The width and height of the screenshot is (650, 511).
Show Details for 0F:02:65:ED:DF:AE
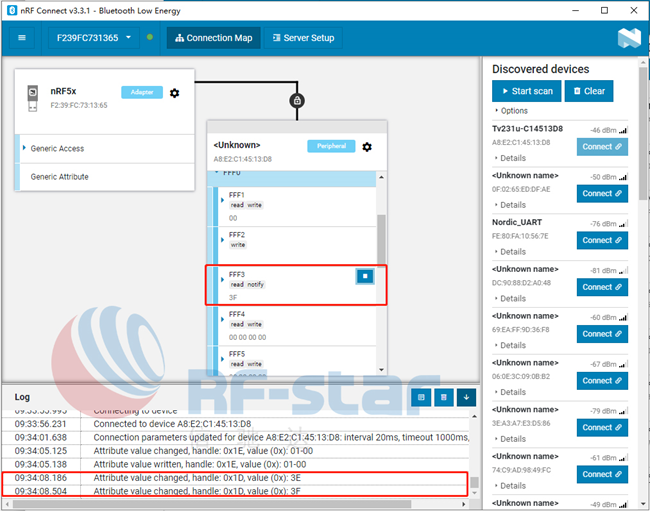(510, 205)
